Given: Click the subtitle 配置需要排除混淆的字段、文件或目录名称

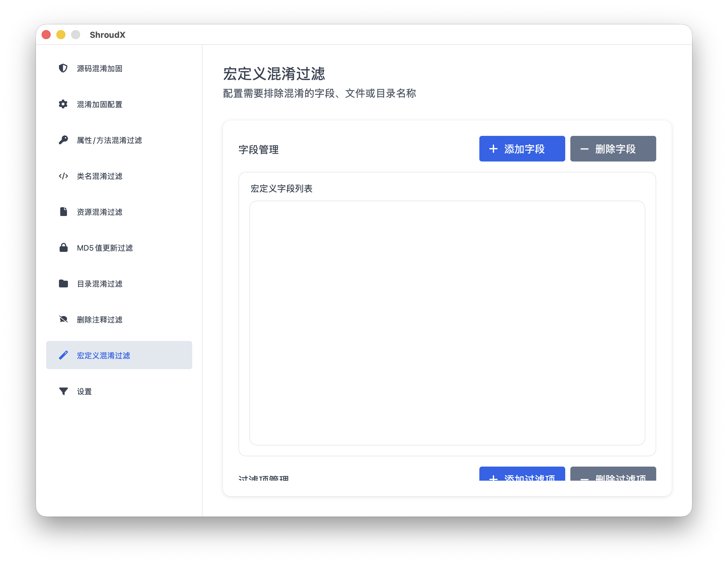Looking at the screenshot, I should point(319,93).
